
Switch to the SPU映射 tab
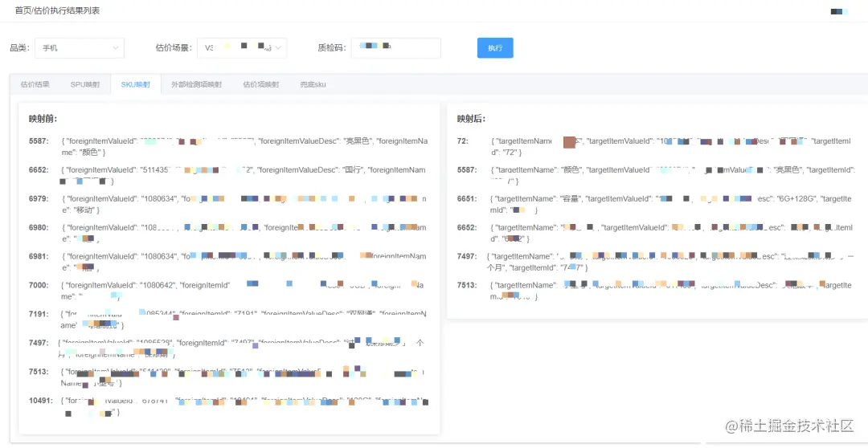(85, 84)
